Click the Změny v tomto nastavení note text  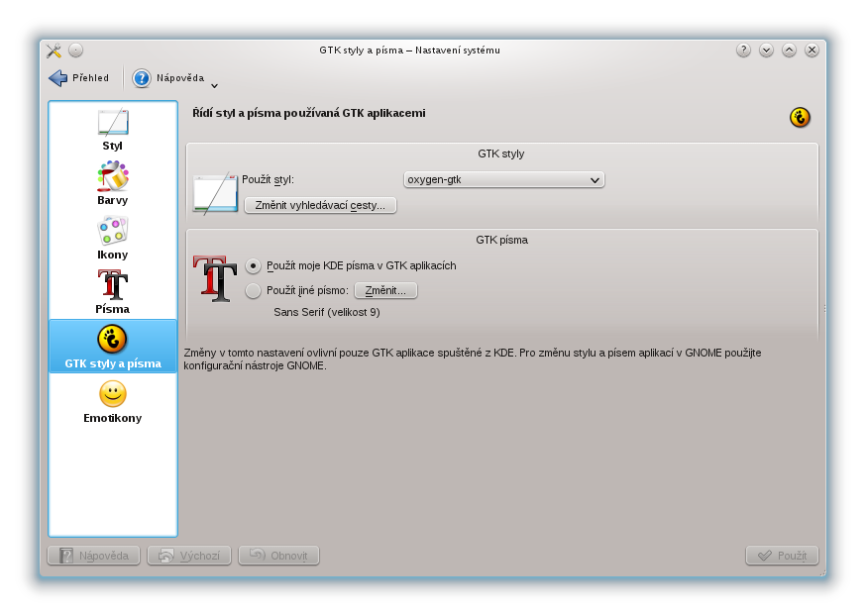473,359
